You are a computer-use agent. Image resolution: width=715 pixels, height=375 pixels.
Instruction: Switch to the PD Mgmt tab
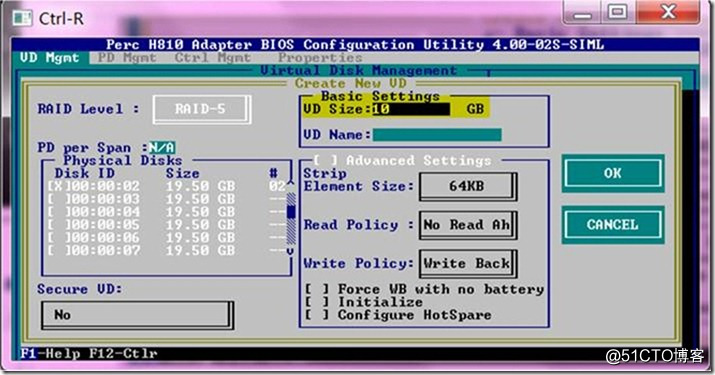[x=127, y=58]
